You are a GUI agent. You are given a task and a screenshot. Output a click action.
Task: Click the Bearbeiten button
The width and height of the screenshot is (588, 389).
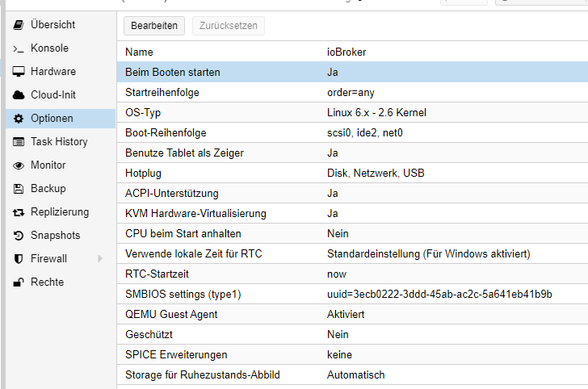click(x=154, y=26)
